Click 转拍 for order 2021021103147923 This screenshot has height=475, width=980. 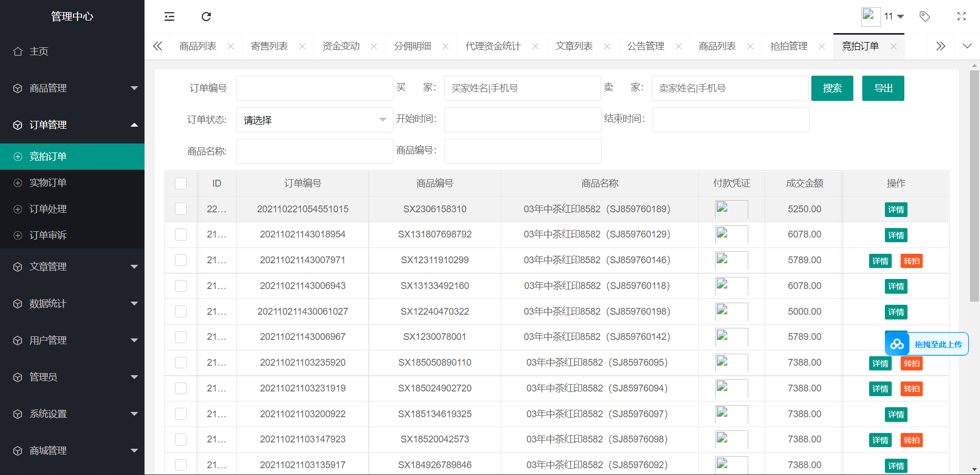click(912, 440)
